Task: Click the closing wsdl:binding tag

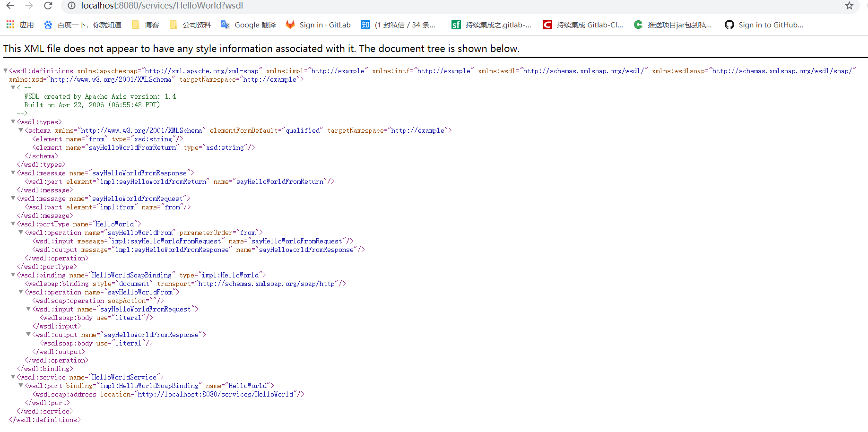Action: coord(45,369)
